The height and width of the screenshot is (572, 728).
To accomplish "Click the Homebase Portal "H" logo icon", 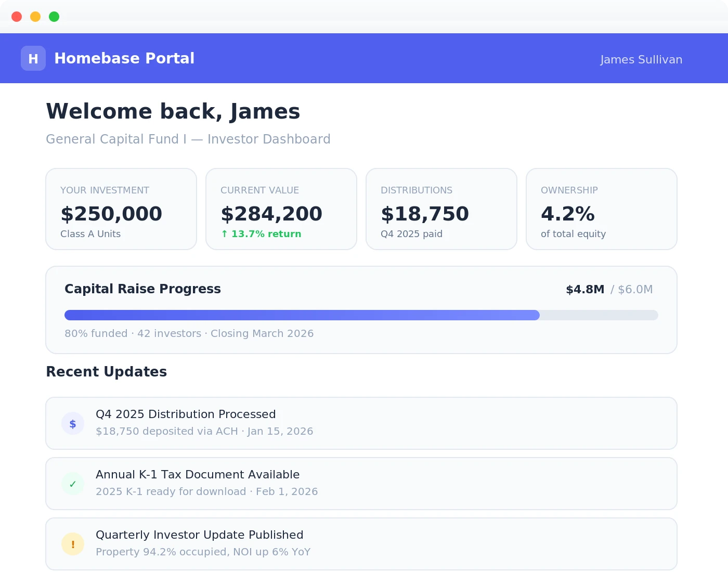I will [33, 58].
